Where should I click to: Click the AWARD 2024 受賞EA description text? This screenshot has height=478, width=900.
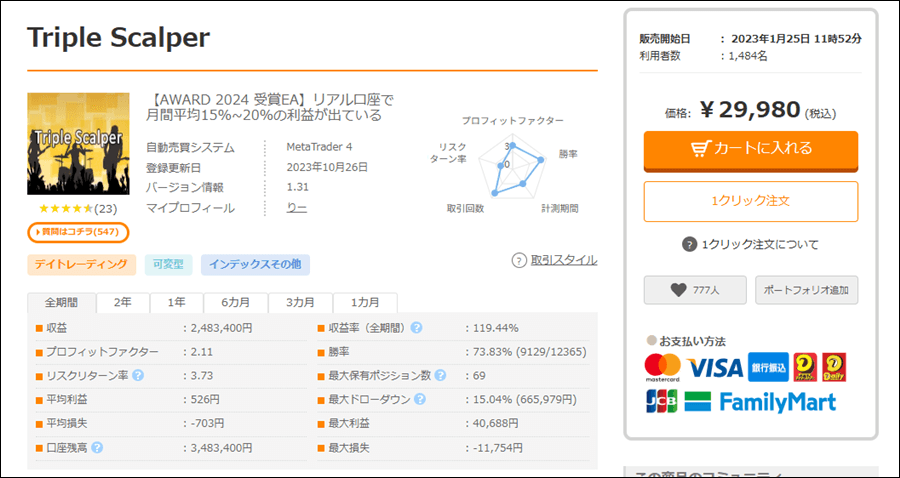(270, 107)
